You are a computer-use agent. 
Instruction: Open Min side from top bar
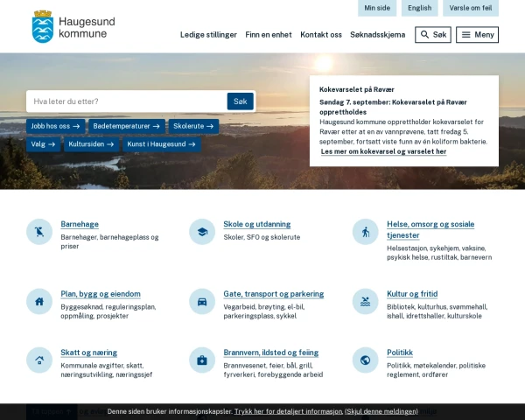pos(377,8)
